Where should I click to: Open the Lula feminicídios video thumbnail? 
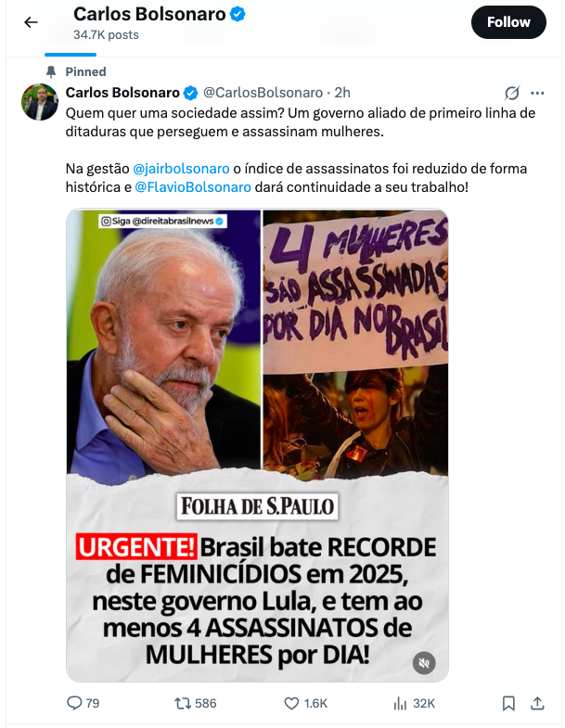pos(257,445)
